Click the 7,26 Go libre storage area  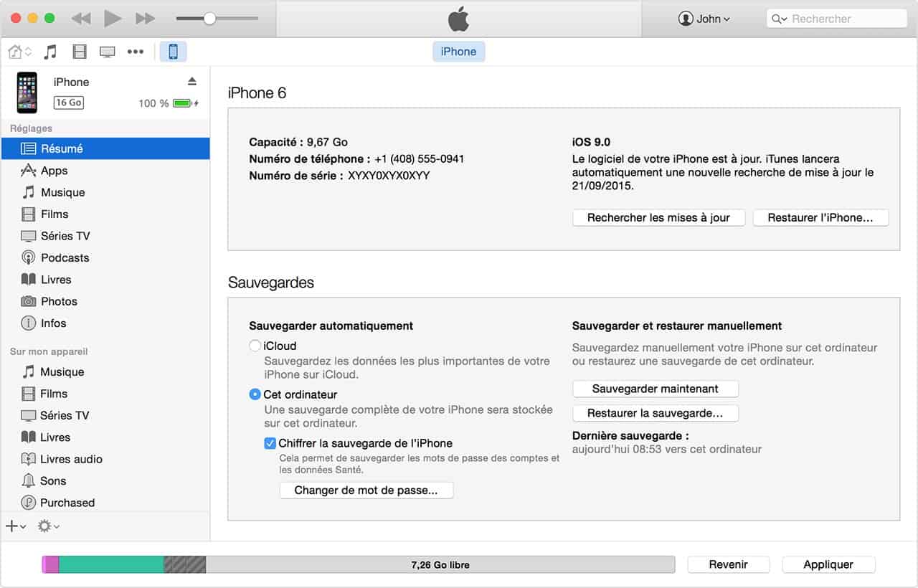pos(440,564)
